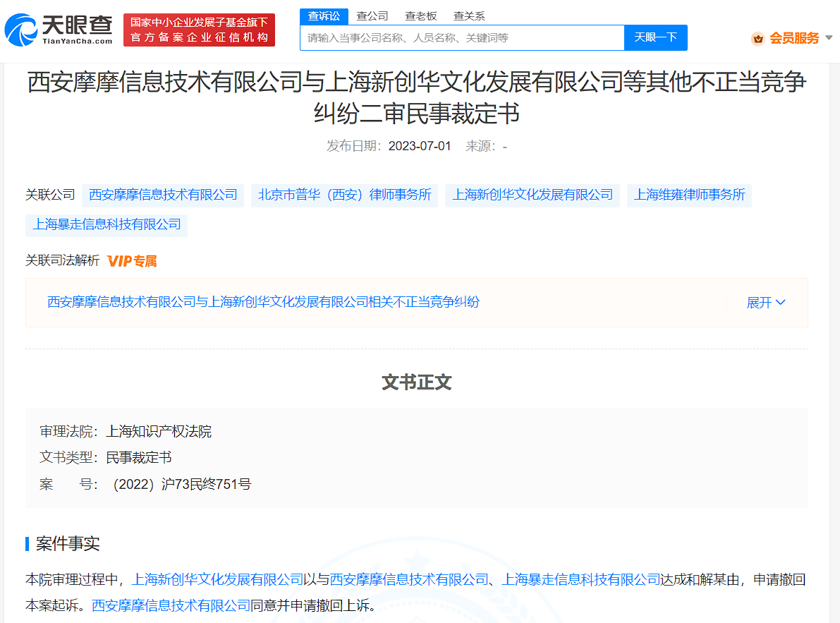Screen dimensions: 840x623
Task: Switch to the 查公司 tab
Action: (372, 16)
